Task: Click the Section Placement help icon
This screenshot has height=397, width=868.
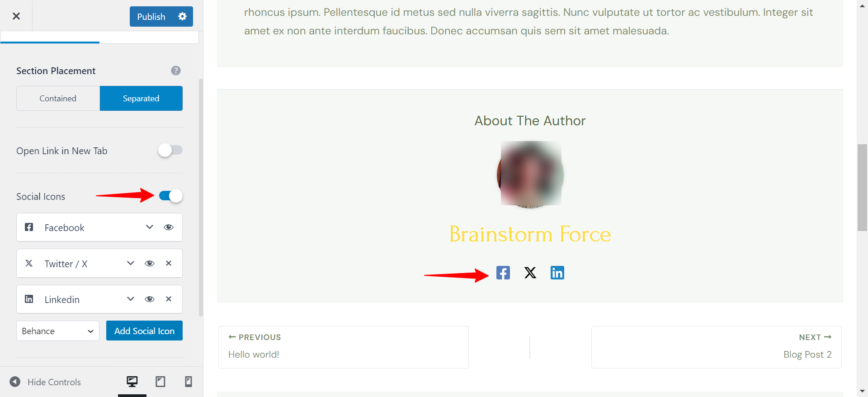Action: click(176, 71)
